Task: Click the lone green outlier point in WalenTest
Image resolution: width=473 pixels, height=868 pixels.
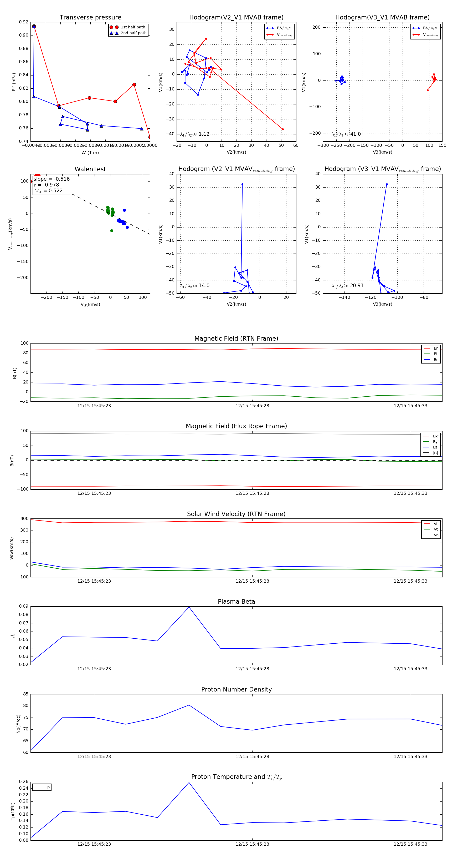Action: (112, 231)
